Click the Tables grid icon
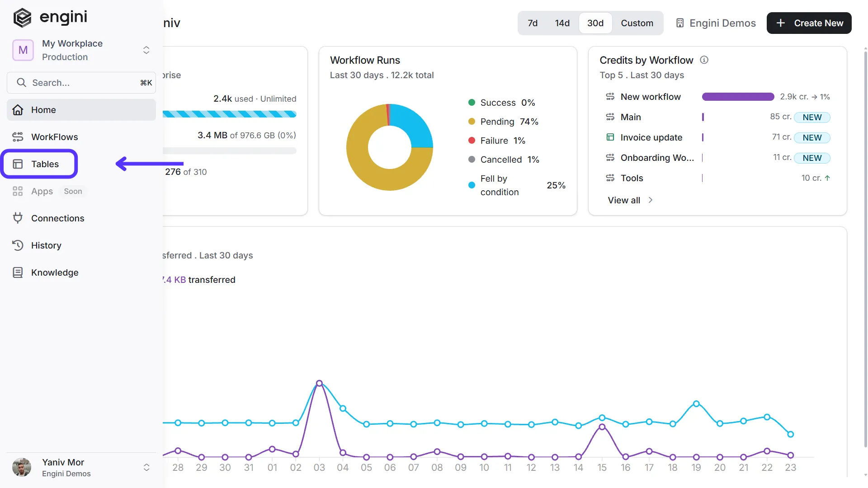 (x=18, y=164)
